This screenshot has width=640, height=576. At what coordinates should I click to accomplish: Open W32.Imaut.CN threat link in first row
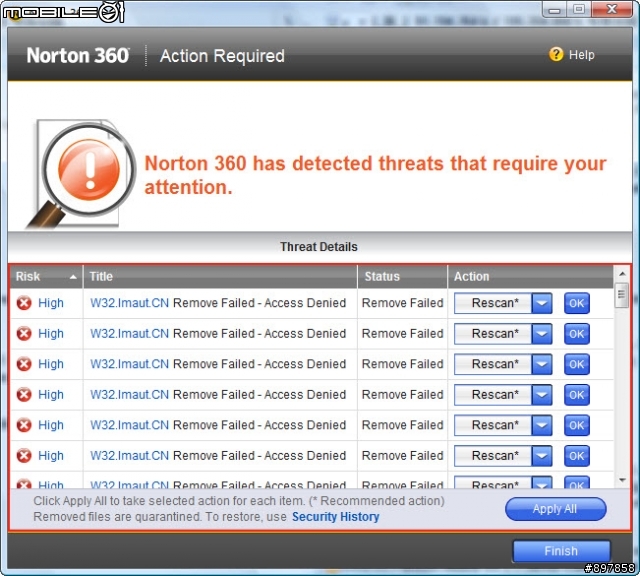pos(129,303)
